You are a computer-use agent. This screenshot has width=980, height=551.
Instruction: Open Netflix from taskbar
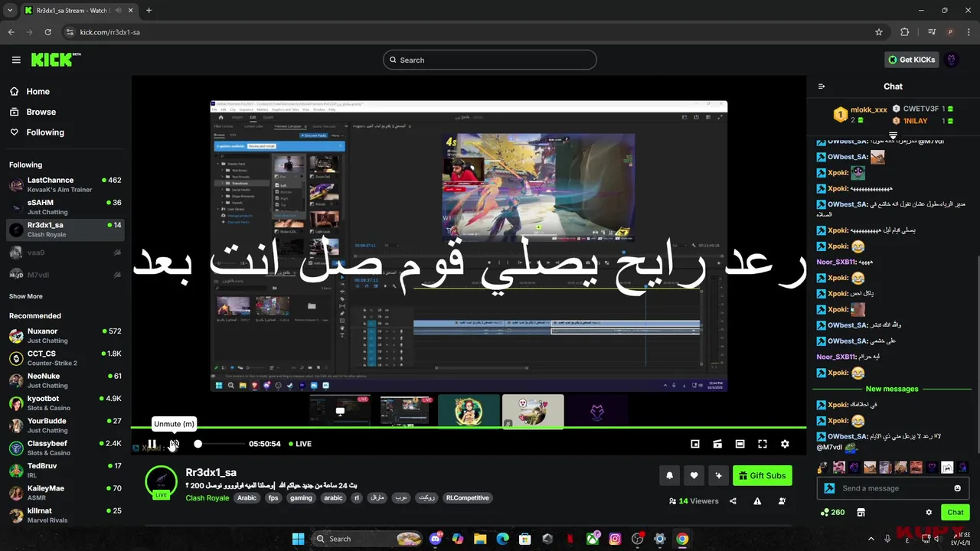570,539
